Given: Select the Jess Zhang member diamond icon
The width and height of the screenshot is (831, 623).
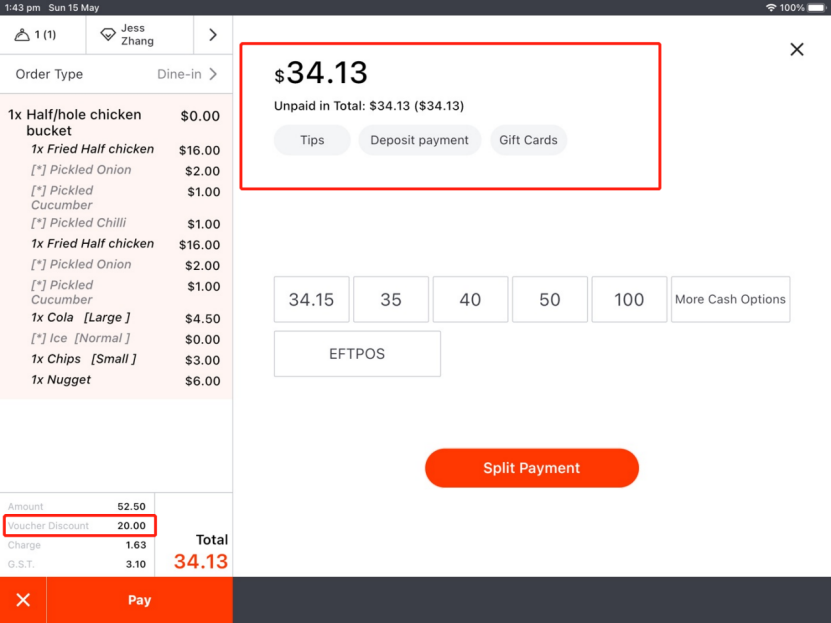Looking at the screenshot, I should click(108, 35).
